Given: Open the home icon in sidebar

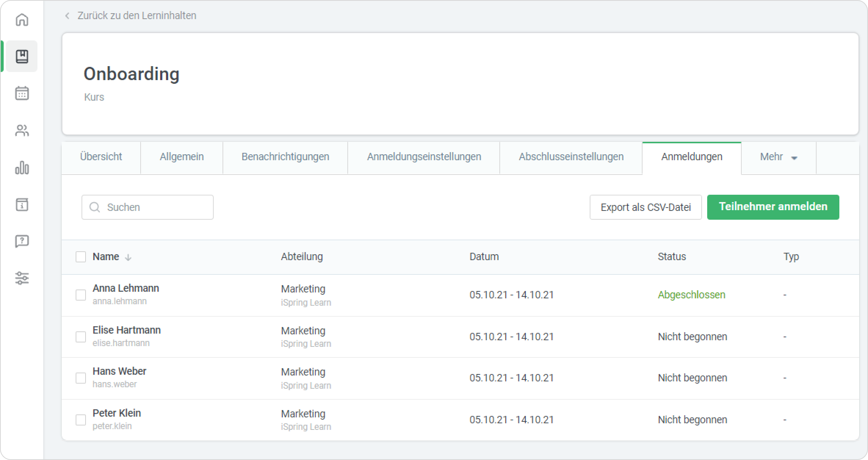Looking at the screenshot, I should (x=22, y=20).
